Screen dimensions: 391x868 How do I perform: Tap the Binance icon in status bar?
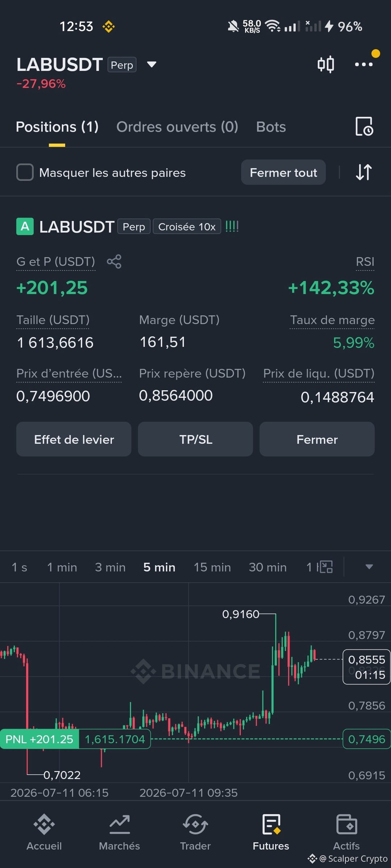pos(108,26)
